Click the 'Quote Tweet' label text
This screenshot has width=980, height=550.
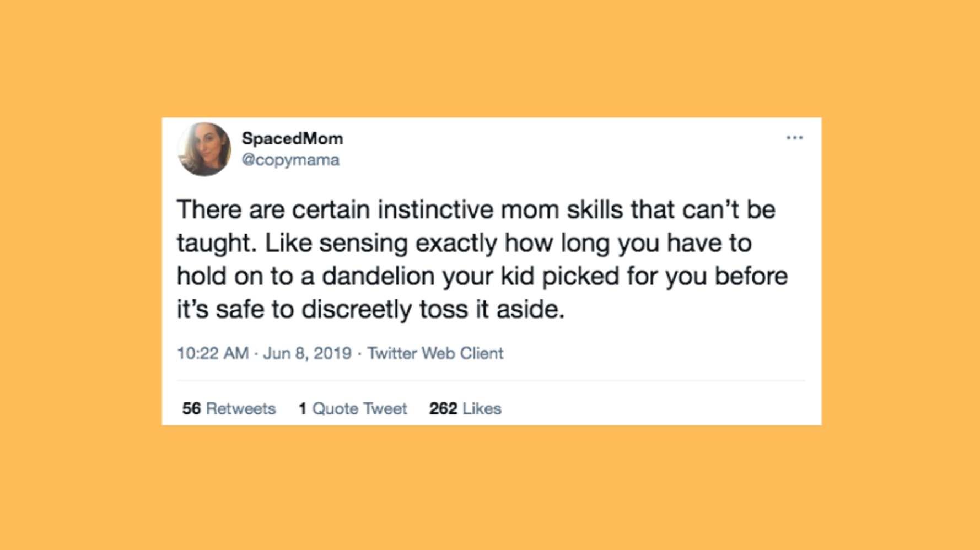click(x=360, y=408)
